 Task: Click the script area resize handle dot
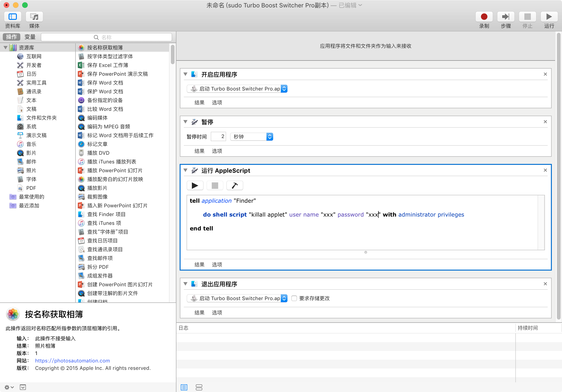[366, 252]
